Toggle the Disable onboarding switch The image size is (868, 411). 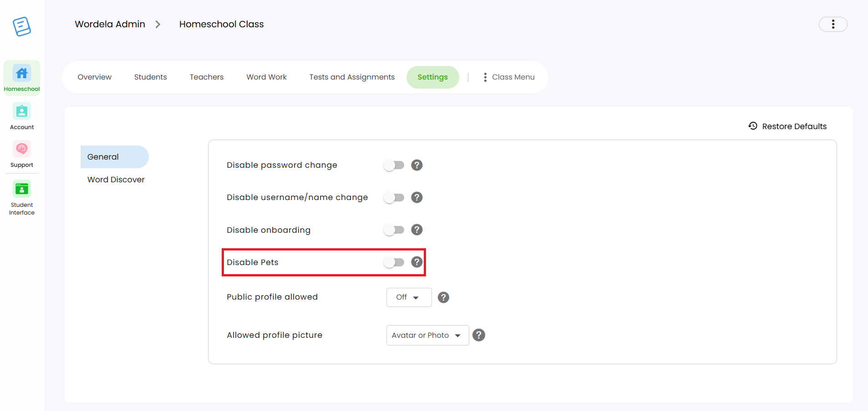tap(394, 230)
